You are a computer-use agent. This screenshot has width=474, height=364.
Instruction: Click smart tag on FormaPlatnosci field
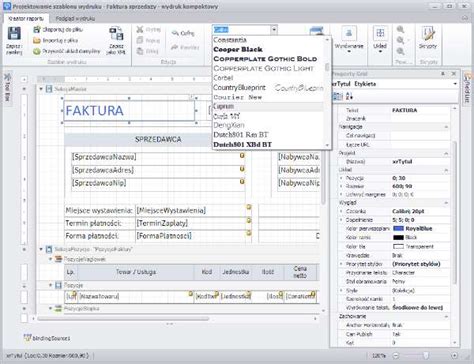249,233
